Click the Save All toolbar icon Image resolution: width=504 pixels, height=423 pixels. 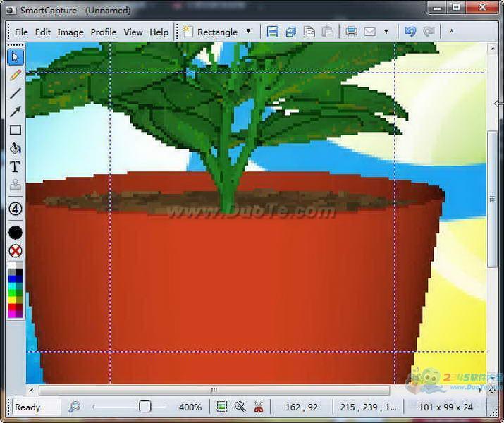click(291, 32)
